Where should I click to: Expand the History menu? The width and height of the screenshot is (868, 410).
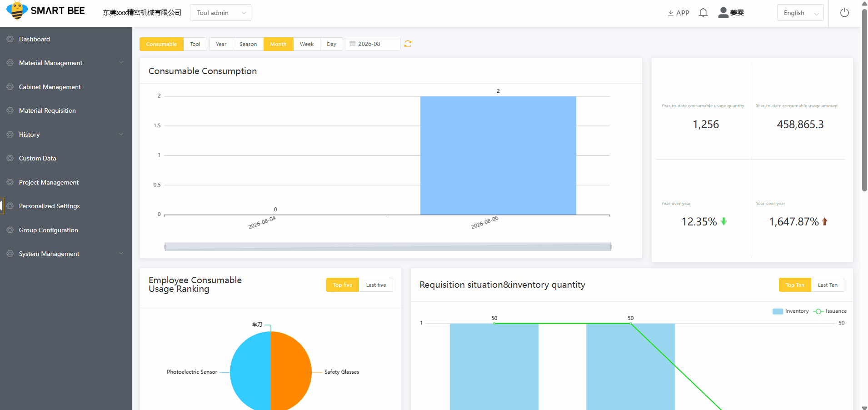[66, 135]
